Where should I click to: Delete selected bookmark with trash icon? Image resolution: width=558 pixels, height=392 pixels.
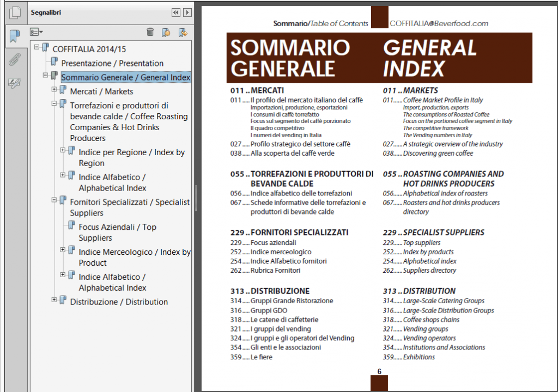tap(150, 32)
